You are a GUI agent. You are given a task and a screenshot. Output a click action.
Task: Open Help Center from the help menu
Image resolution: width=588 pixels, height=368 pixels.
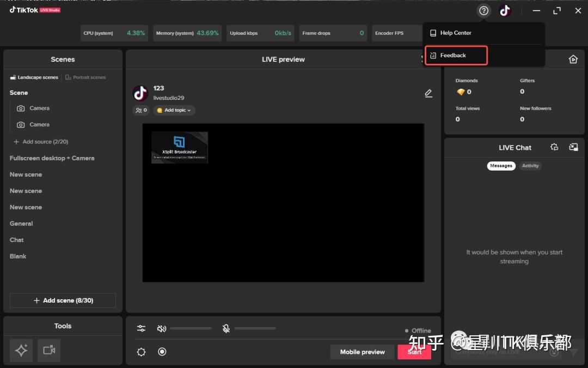pos(456,33)
